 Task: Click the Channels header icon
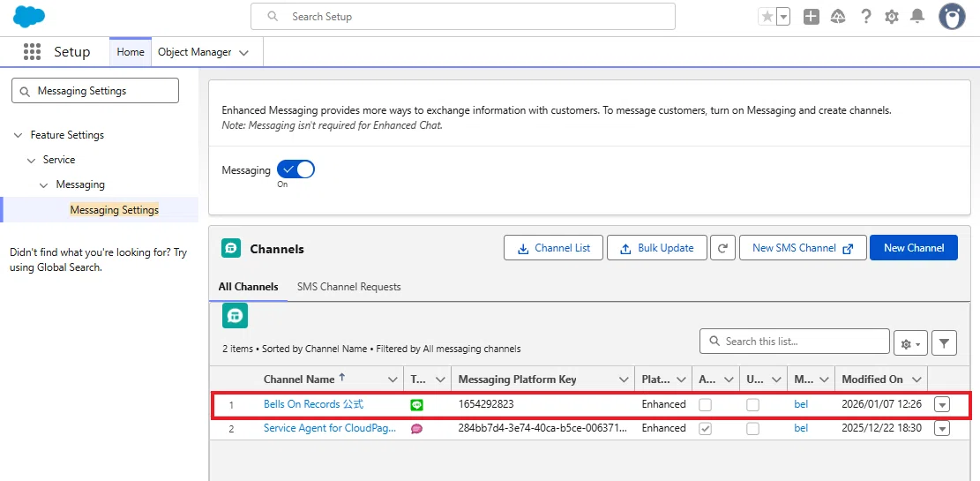click(x=231, y=248)
